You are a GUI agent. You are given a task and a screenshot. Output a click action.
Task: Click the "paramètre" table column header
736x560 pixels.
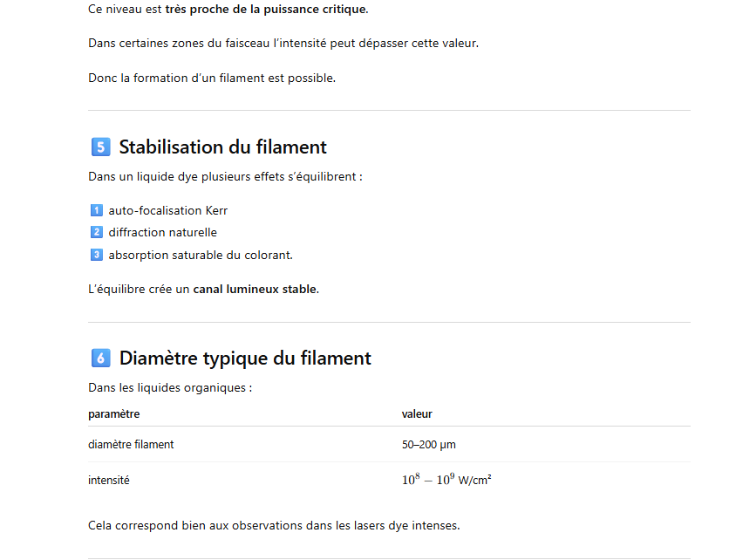tap(114, 413)
